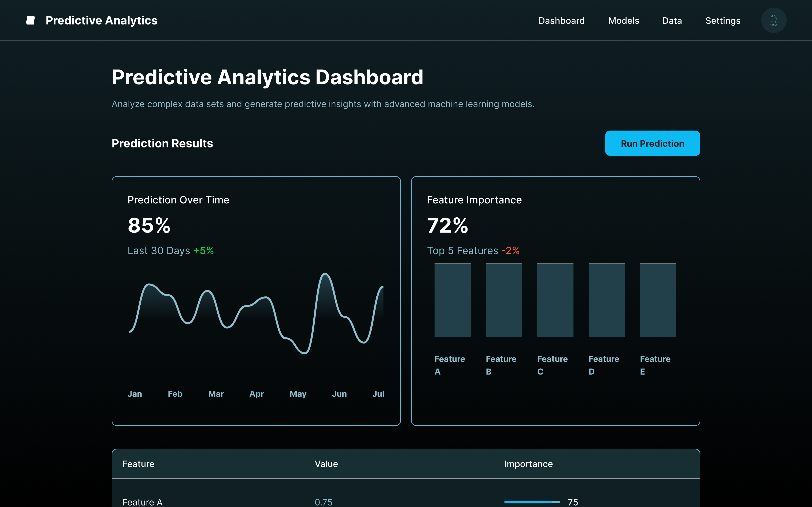
Task: Click the Feature column header
Action: tap(138, 464)
